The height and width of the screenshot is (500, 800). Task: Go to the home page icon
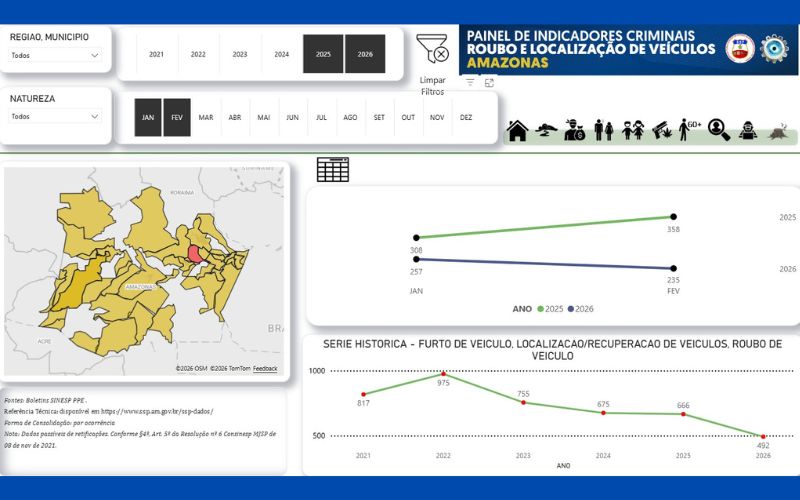coord(517,131)
